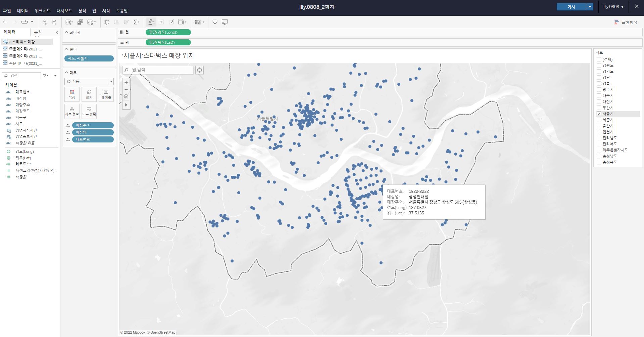Enable the 부산시 checkbox
The image size is (644, 337).
coord(599,108)
